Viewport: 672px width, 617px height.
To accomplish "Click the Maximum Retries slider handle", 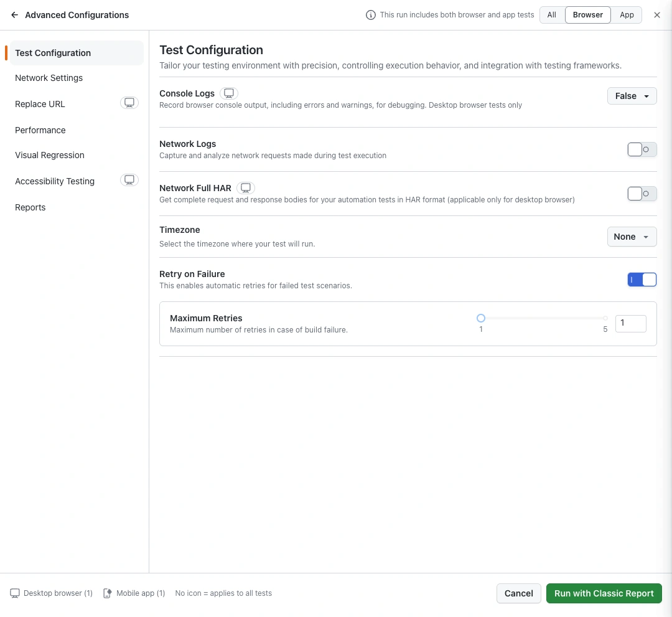I will coord(481,318).
